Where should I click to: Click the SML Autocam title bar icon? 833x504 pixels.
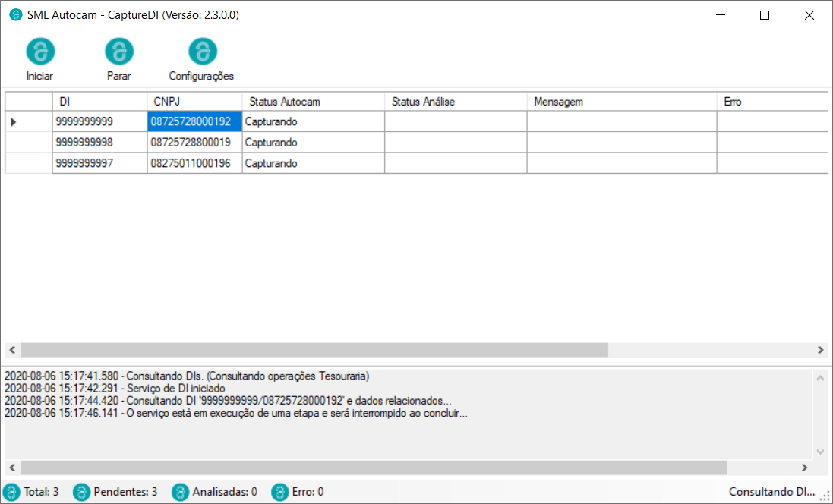pos(15,15)
